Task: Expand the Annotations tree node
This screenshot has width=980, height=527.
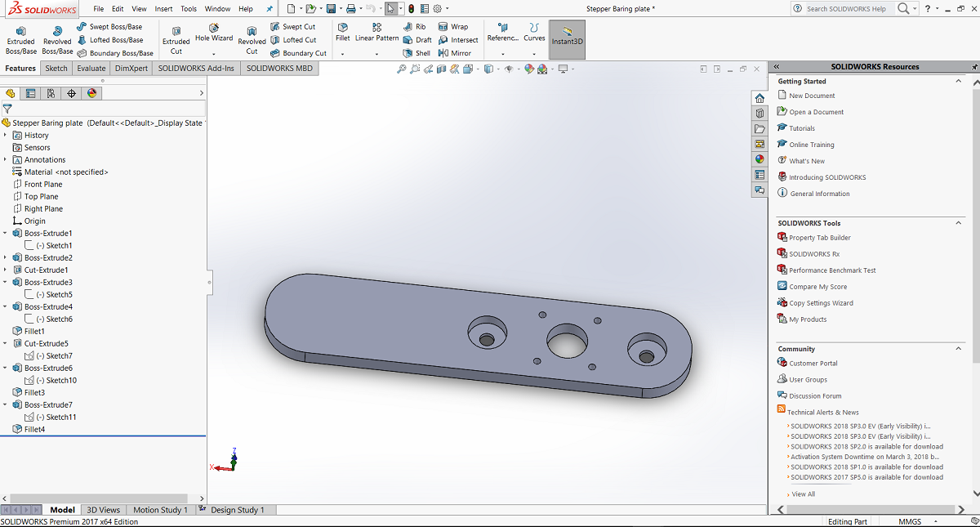Action: pos(6,159)
